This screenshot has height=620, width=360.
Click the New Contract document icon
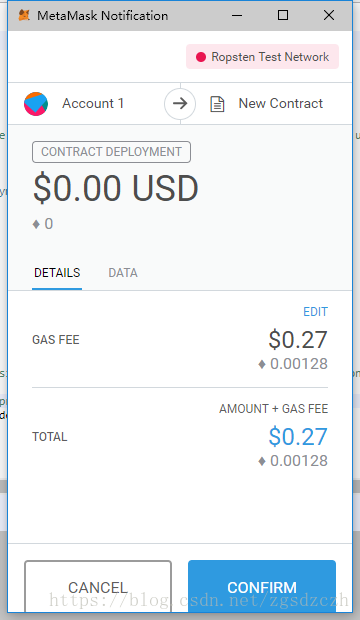(217, 104)
